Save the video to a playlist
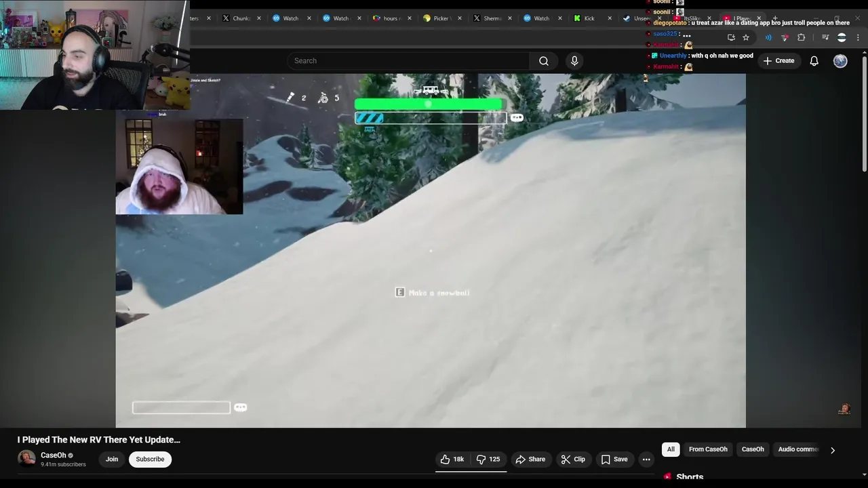868x488 pixels. (x=614, y=460)
